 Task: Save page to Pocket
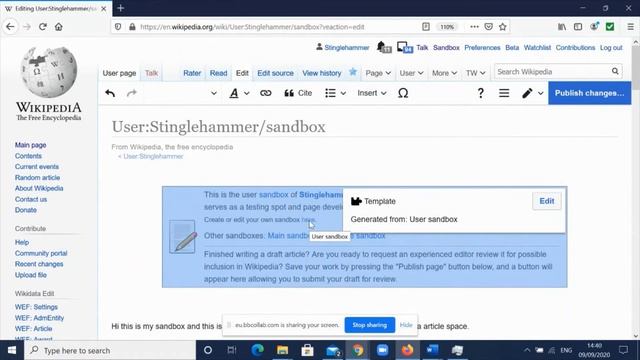[488, 27]
